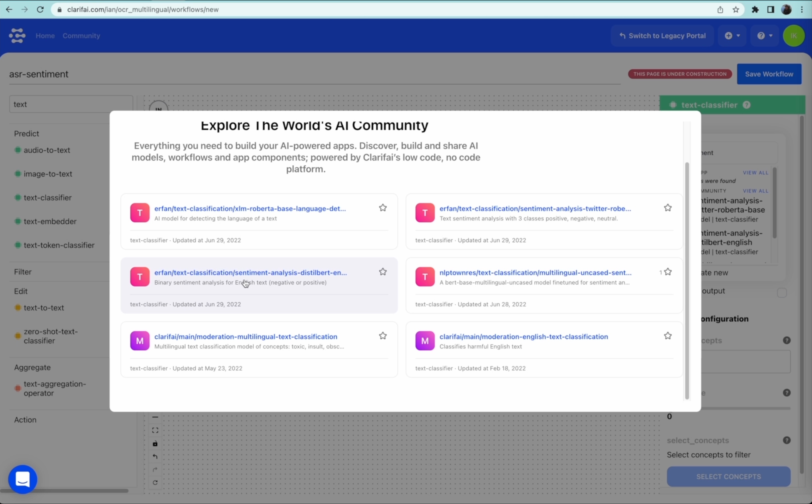The image size is (812, 504).
Task: Click the Clarifai logo icon
Action: coord(17,35)
